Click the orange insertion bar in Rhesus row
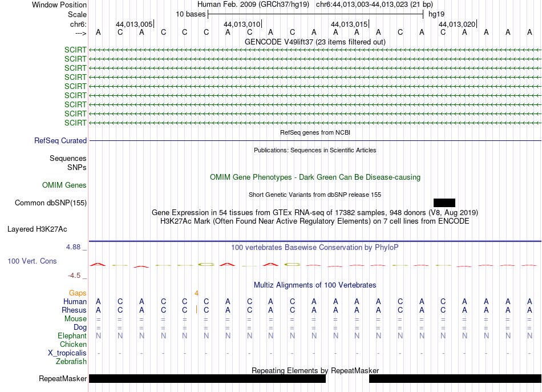 tap(196, 309)
